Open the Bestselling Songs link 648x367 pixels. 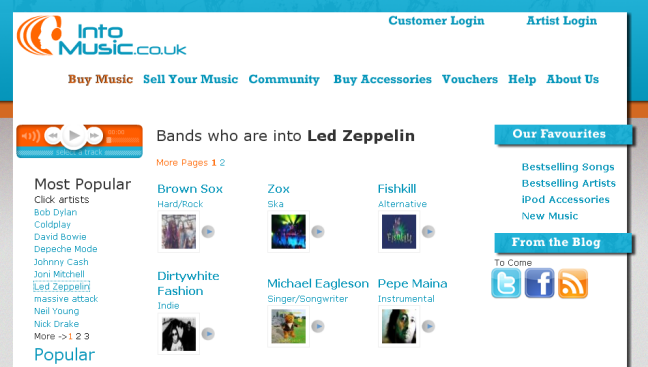pos(568,167)
